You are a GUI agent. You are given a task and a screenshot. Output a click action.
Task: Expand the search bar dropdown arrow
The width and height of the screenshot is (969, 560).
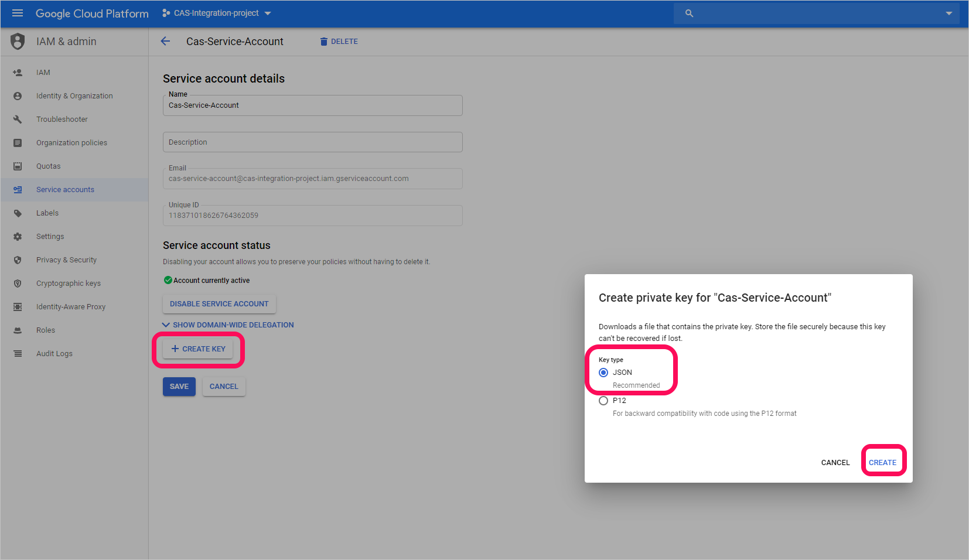(x=948, y=13)
